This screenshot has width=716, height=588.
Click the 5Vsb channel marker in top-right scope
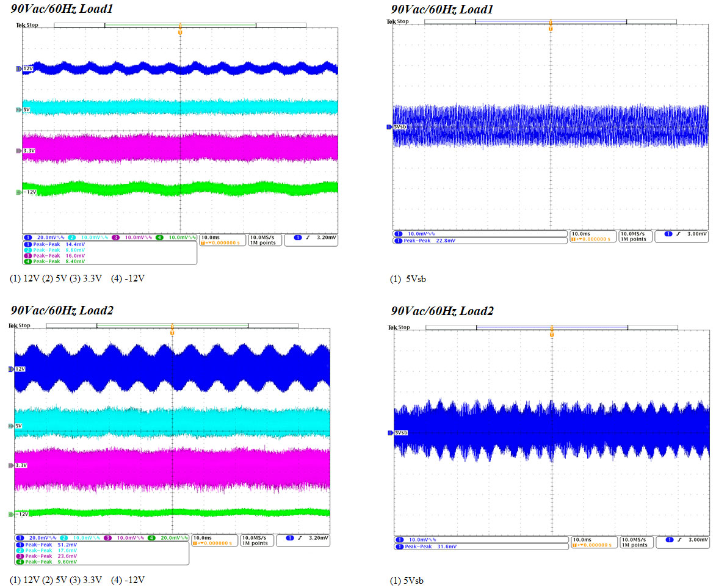400,127
